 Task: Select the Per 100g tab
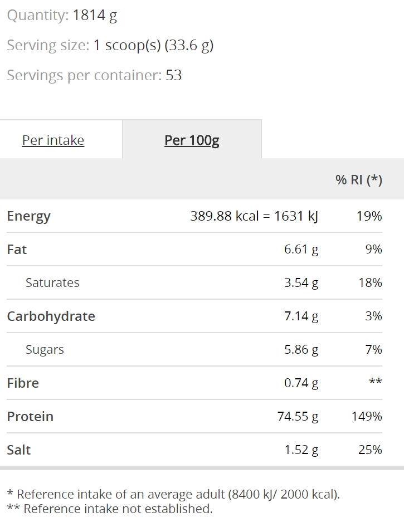click(192, 140)
